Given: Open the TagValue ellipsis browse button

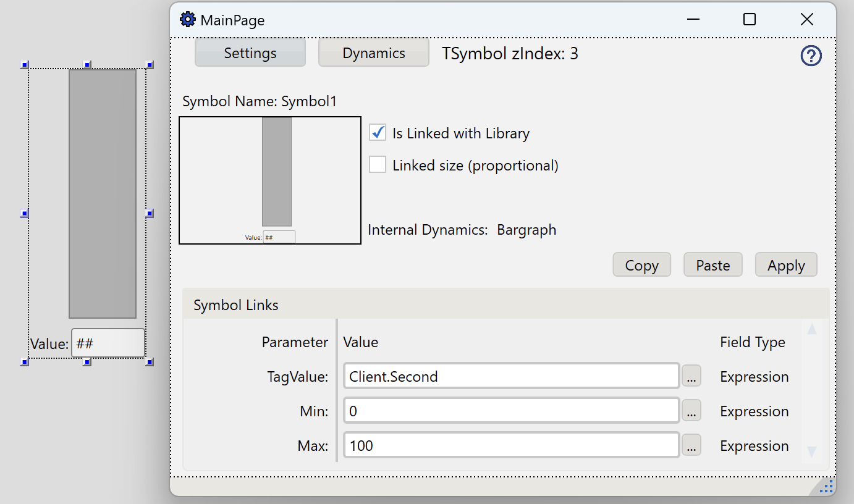Looking at the screenshot, I should [x=691, y=376].
